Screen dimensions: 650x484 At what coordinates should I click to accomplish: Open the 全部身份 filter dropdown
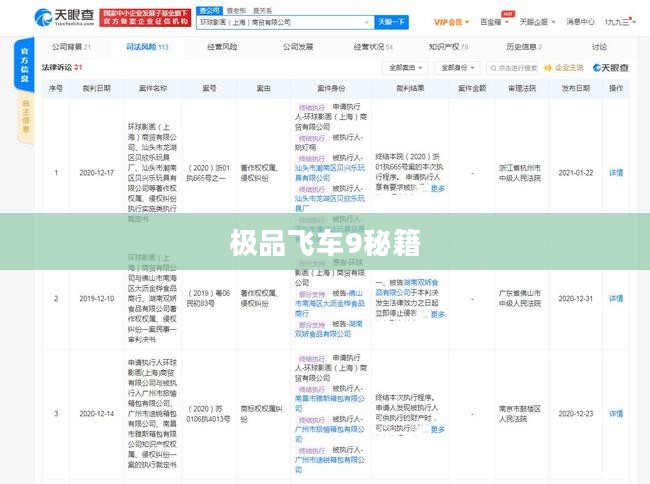[457, 68]
